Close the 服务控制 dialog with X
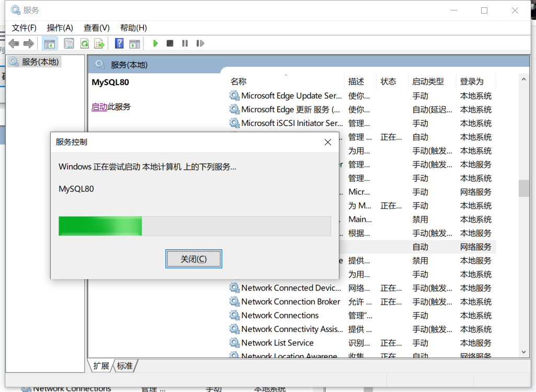536x392 pixels. click(328, 142)
